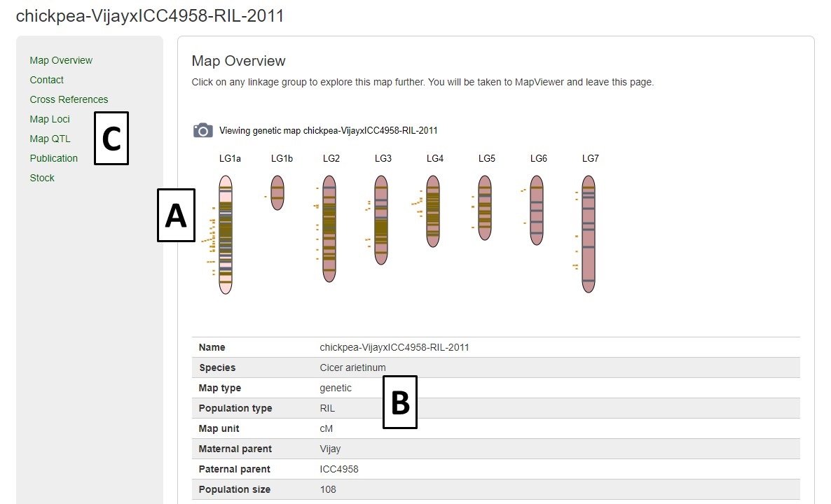Image resolution: width=831 pixels, height=504 pixels.
Task: Click the camera snapshot icon
Action: click(203, 130)
